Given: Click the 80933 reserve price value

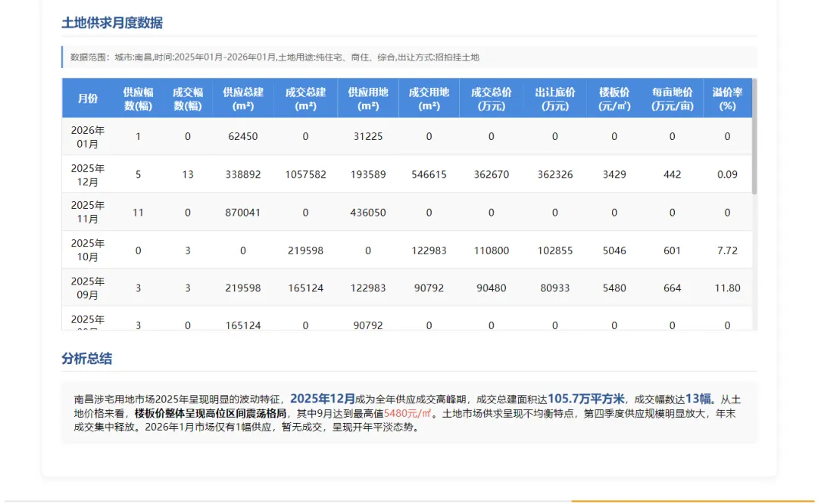Looking at the screenshot, I should [554, 288].
